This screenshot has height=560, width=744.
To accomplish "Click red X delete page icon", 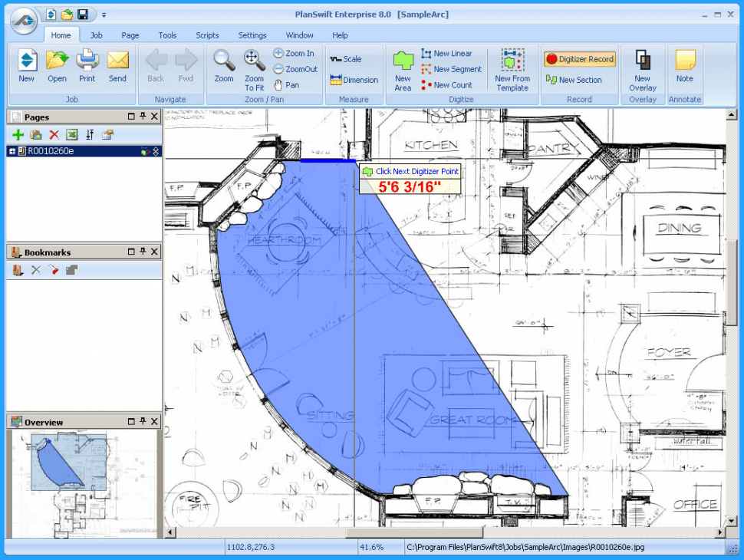I will (x=54, y=135).
